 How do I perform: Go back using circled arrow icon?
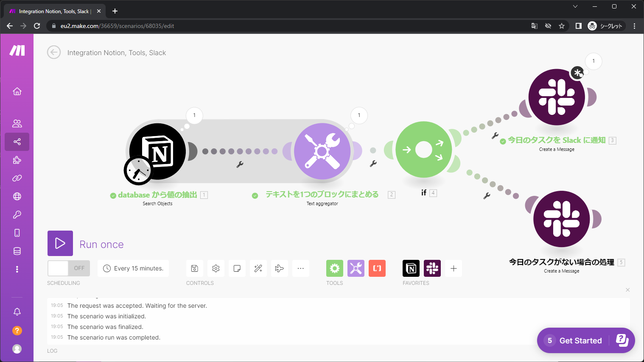coord(54,53)
